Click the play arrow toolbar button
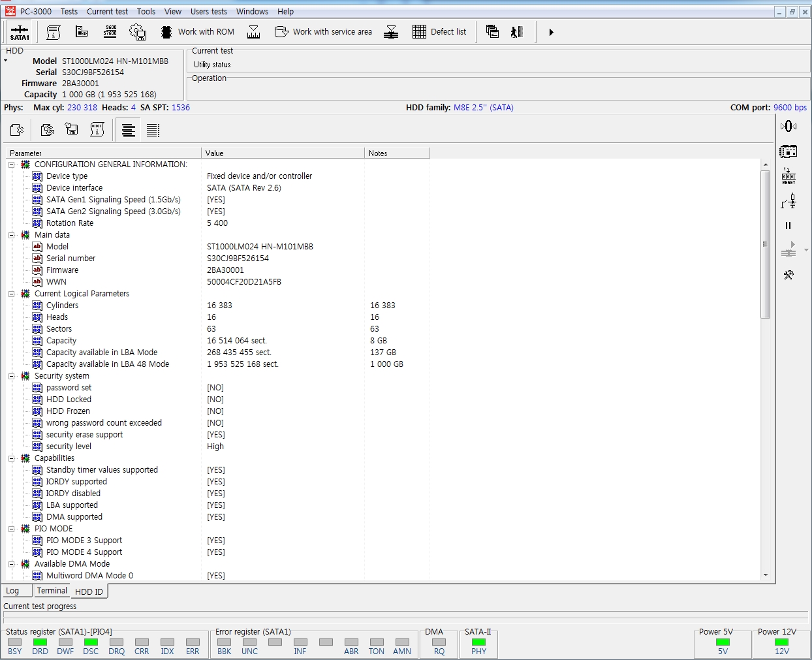Screen dimensions: 812x660 (x=551, y=32)
